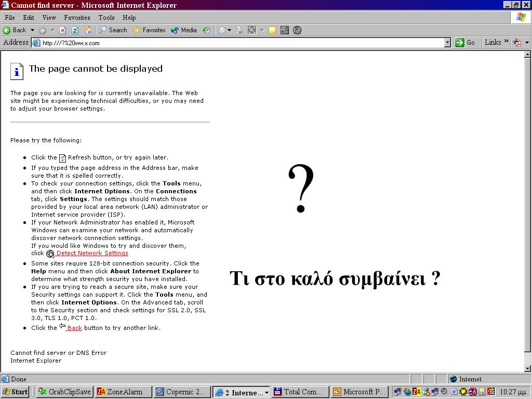Switch to GrabClipSave taskbar button
Screen dimensions: 532x399
64,392
